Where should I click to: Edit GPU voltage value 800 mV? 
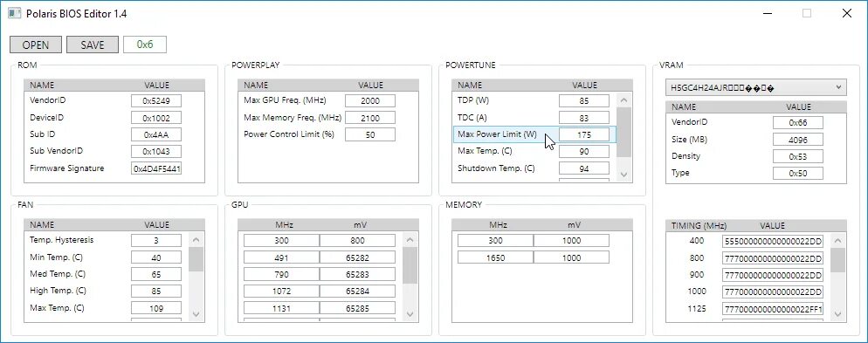tap(357, 240)
